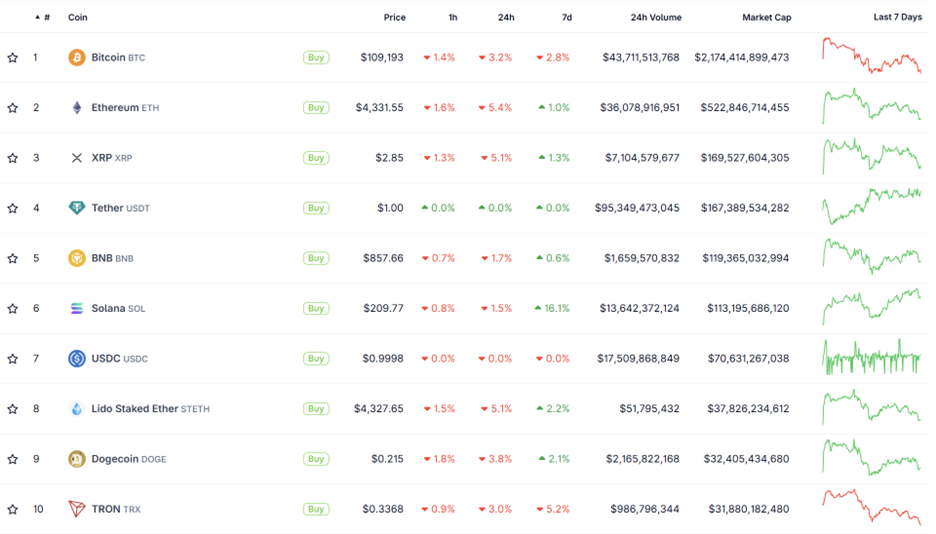The height and width of the screenshot is (534, 936).
Task: Open USDC's 7-day sparkline chart
Action: click(x=872, y=357)
